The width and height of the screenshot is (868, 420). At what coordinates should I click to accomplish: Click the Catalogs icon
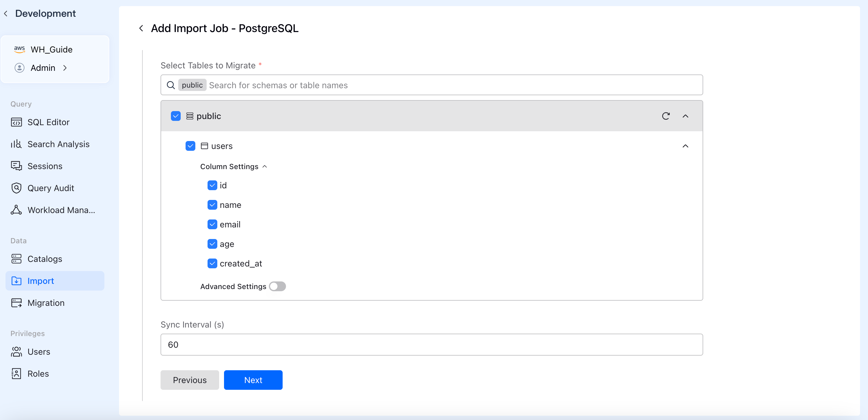point(16,259)
